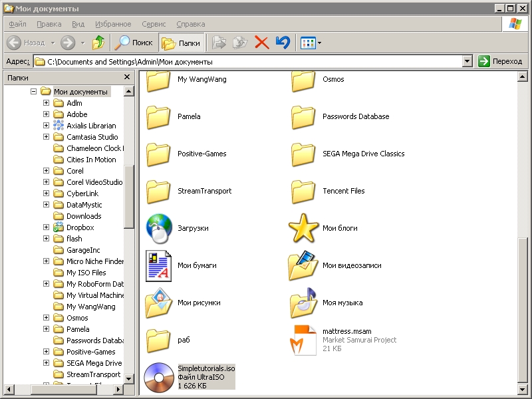The height and width of the screenshot is (399, 532).
Task: Click folder tree scroll down arrow
Action: click(x=129, y=378)
